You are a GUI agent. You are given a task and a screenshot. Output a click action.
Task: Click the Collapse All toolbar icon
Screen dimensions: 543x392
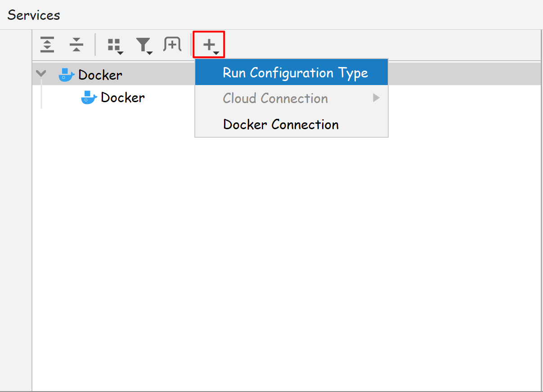(x=77, y=45)
